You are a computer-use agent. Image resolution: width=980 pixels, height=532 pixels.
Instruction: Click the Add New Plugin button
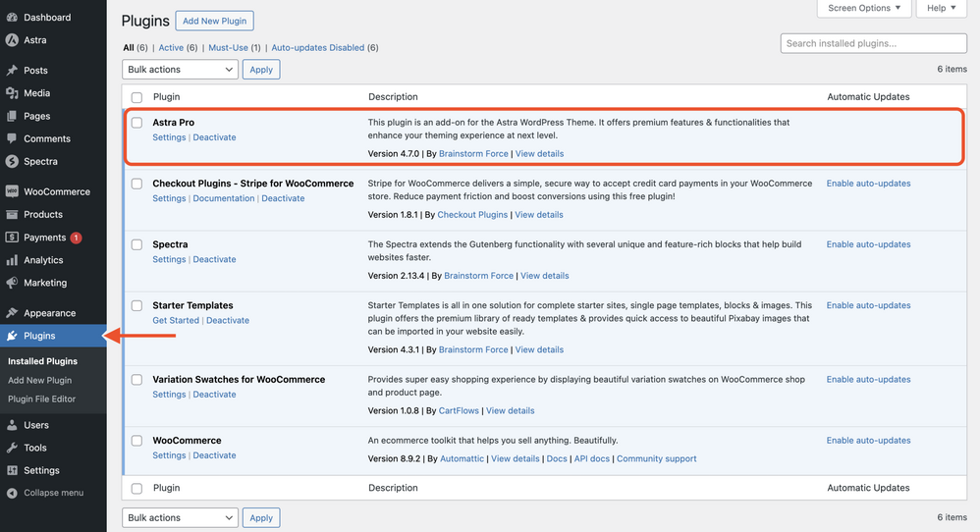click(214, 21)
